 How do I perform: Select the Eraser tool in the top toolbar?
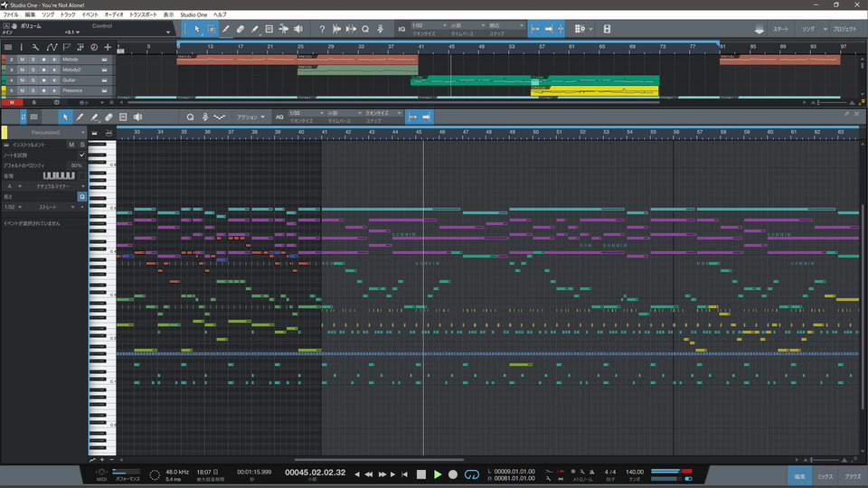coord(241,30)
